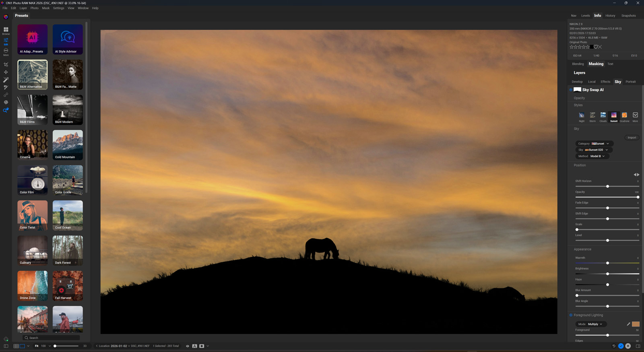Image resolution: width=644 pixels, height=352 pixels.
Task: Expand view mode options arrow next to grid icons
Action: point(28,346)
